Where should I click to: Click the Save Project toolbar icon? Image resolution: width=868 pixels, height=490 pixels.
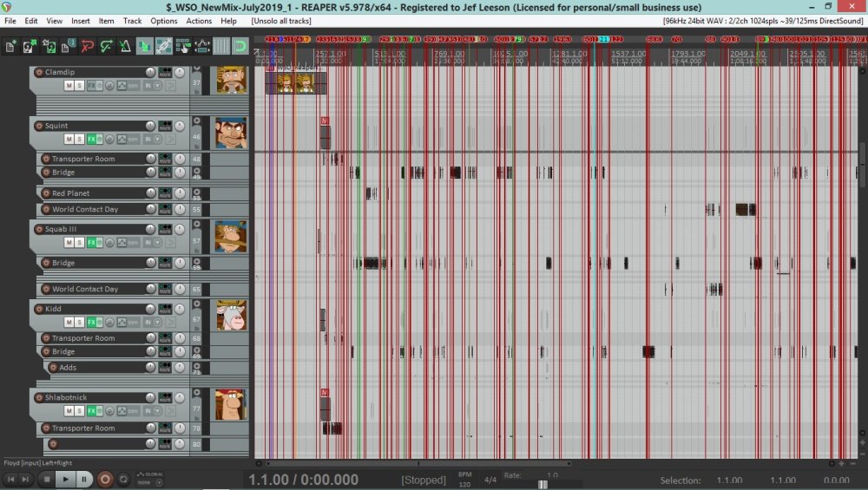coord(49,46)
